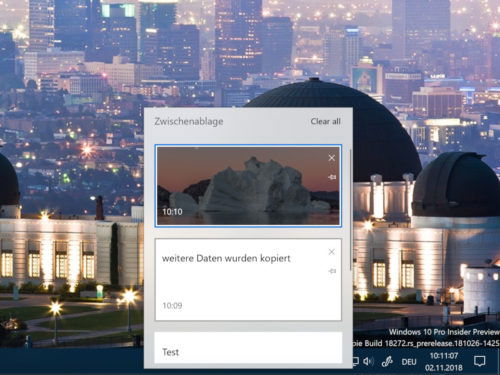Click the clipboard history scrollbar

click(350, 210)
